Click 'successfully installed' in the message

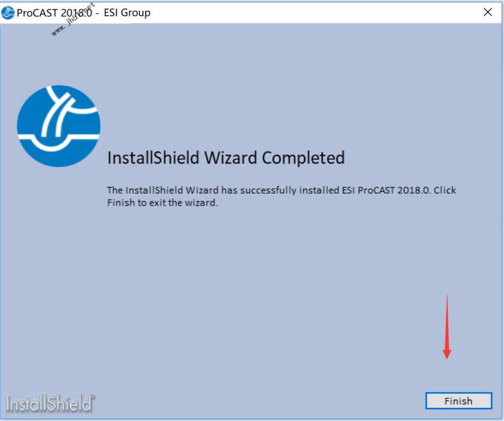pyautogui.click(x=289, y=190)
